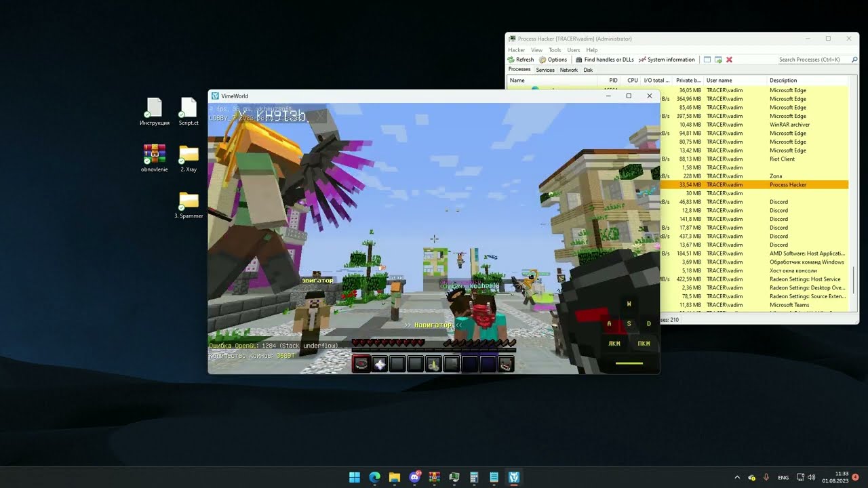Select the Microsoft Teams process row
Screen dimensions: 868x488
pyautogui.click(x=754, y=305)
